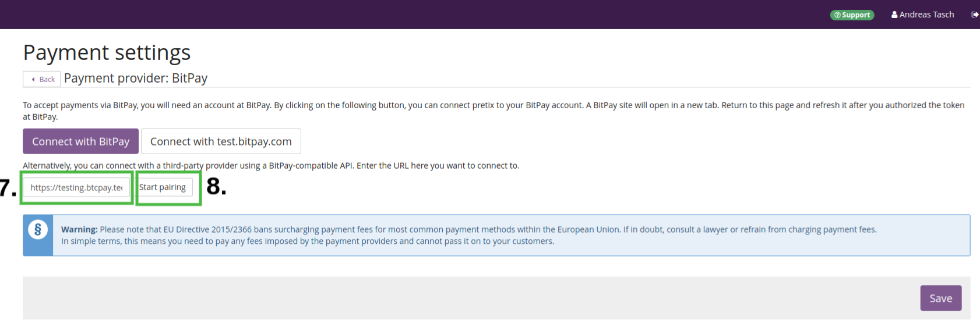Click the step number 7 annotation

coord(8,188)
